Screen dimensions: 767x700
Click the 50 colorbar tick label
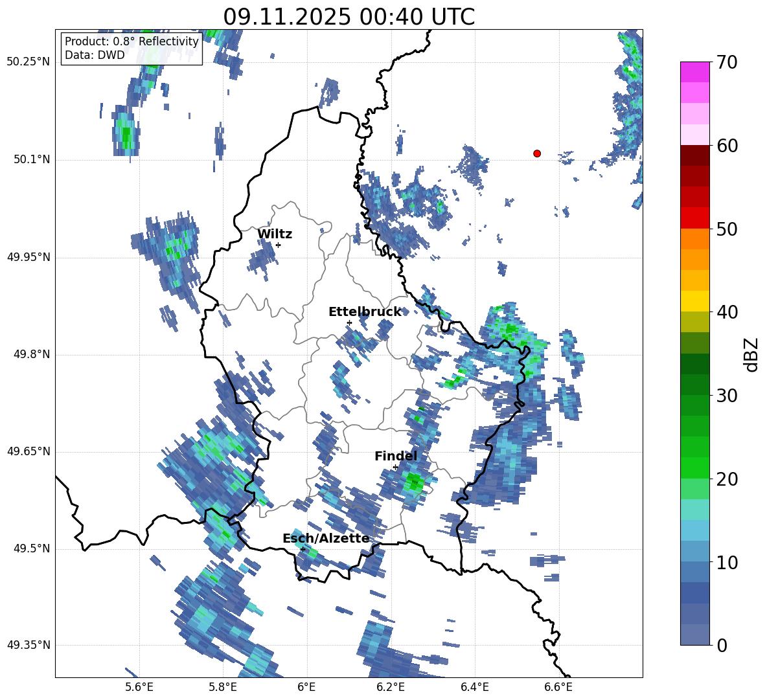pos(727,229)
